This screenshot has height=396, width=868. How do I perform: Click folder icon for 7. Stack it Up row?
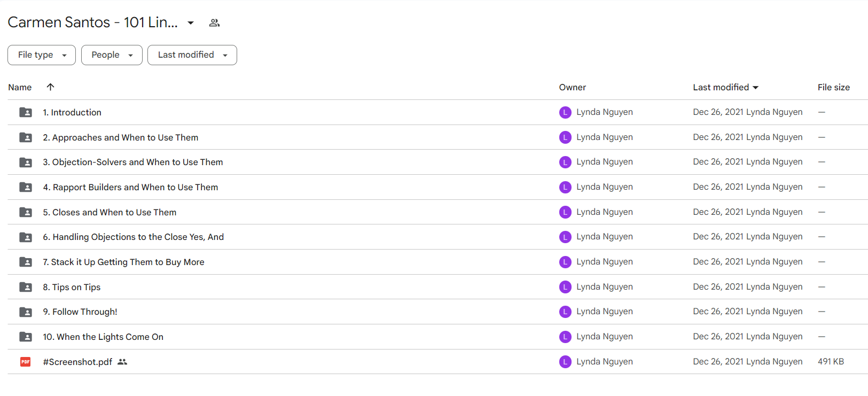point(26,262)
